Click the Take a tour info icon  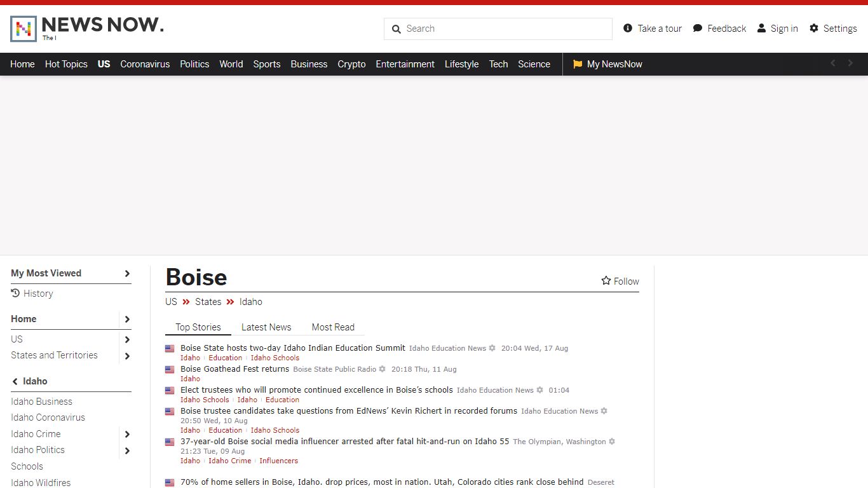[628, 28]
